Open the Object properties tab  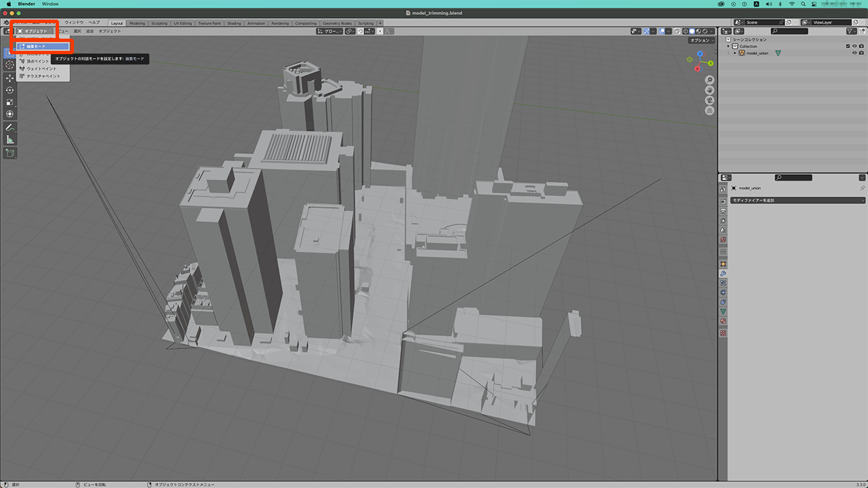coord(724,264)
